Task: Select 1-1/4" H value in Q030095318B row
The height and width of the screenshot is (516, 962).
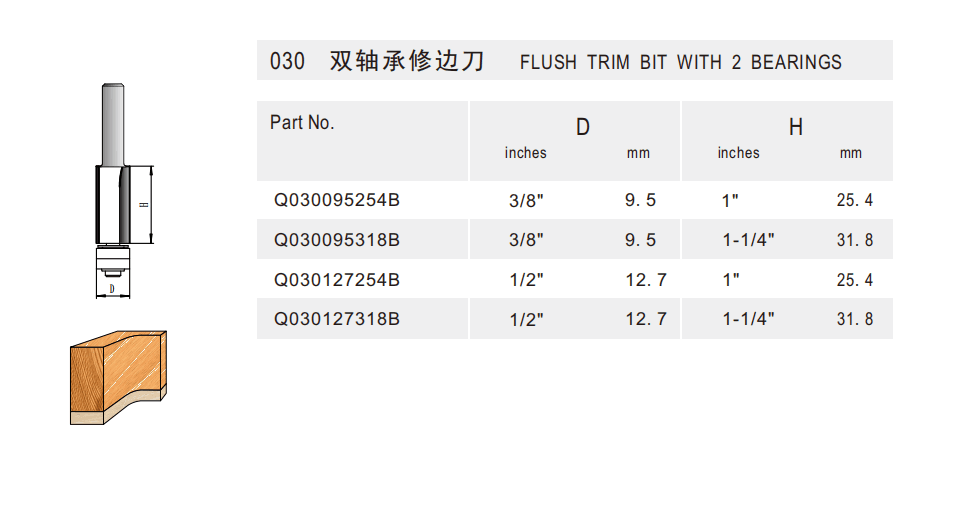Action: click(x=748, y=240)
